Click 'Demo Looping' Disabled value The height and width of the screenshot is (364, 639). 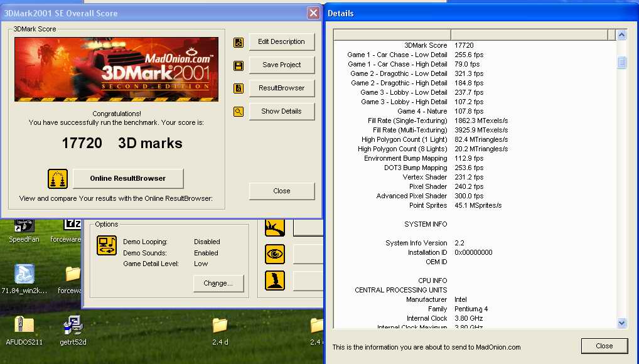(x=207, y=242)
